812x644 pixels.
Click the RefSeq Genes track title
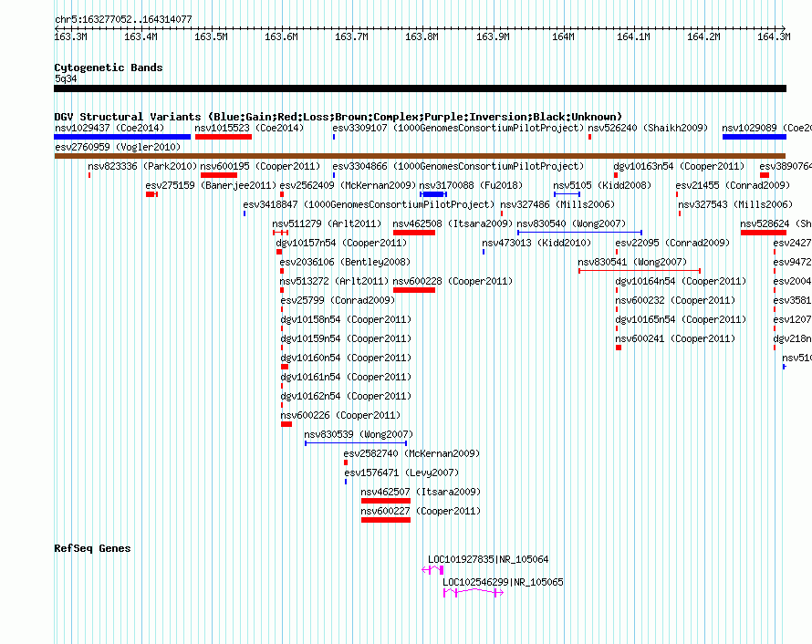tap(92, 549)
